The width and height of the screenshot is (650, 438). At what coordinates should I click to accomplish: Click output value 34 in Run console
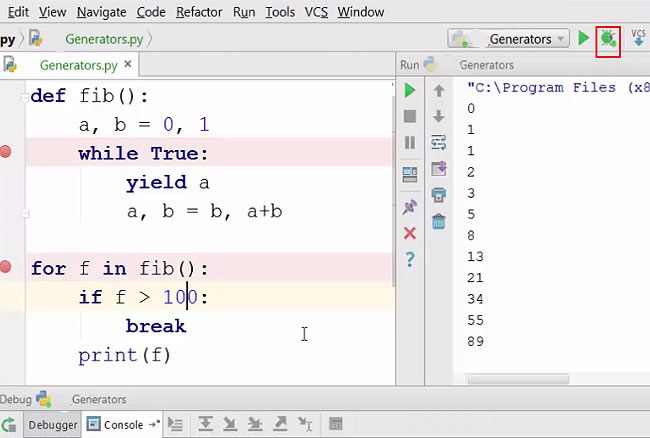click(x=475, y=299)
